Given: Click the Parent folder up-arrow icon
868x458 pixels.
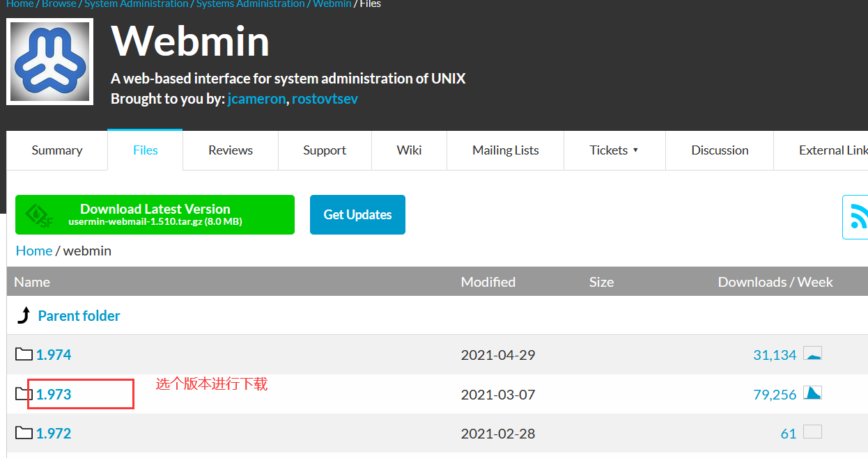Looking at the screenshot, I should (x=24, y=316).
